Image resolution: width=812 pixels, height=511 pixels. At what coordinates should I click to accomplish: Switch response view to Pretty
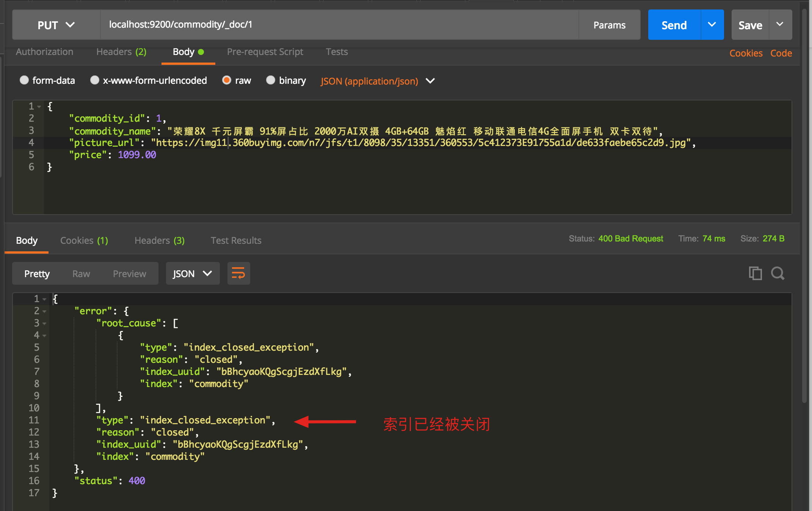(37, 274)
